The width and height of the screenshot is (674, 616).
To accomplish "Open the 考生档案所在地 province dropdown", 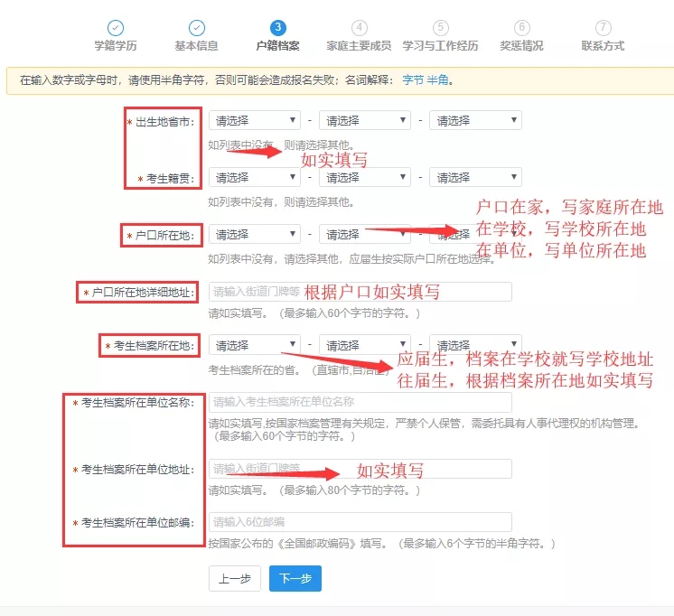I will 255,345.
